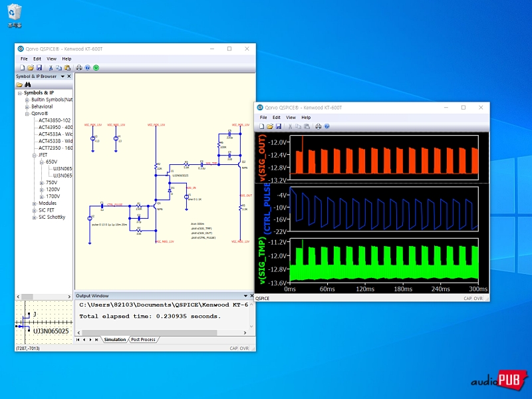Print the waveform using the printer icon
532x399 pixels.
[319, 126]
